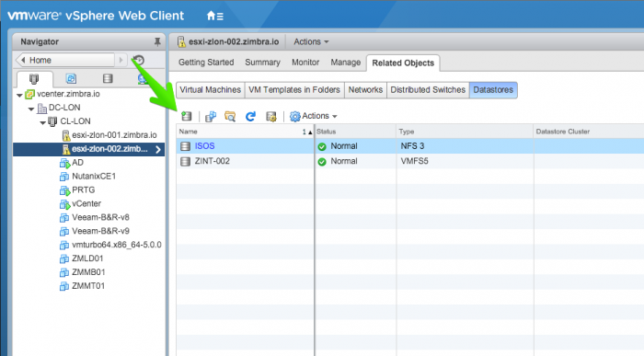Show the Datastores sub-tab

493,90
